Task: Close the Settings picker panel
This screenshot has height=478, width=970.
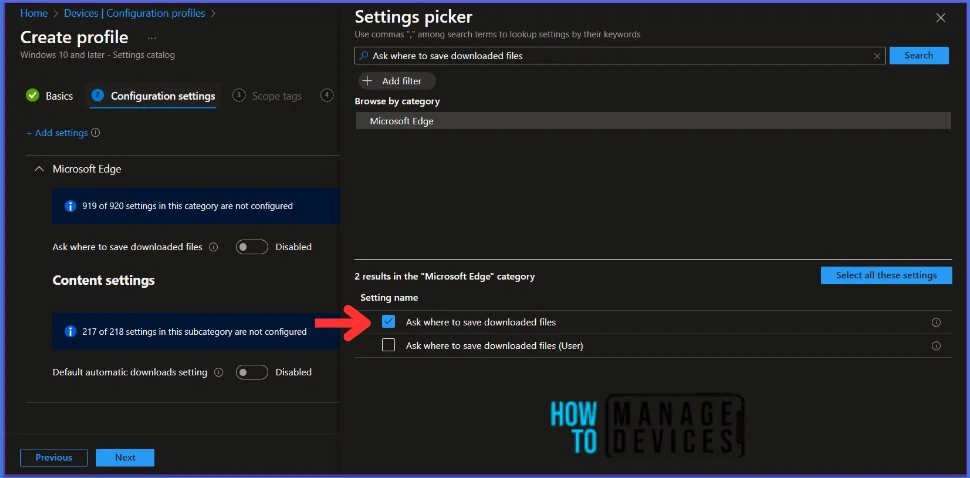Action: coord(940,18)
